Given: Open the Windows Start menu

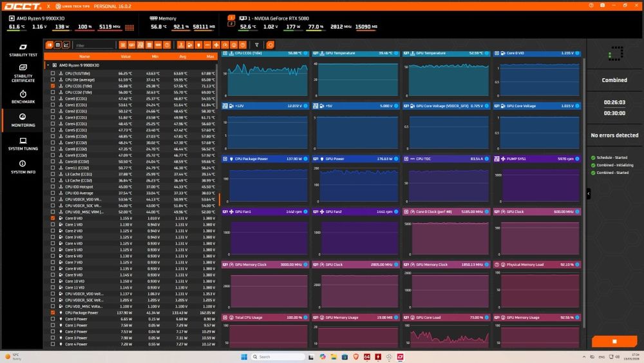Looking at the screenshot, I should tap(244, 357).
